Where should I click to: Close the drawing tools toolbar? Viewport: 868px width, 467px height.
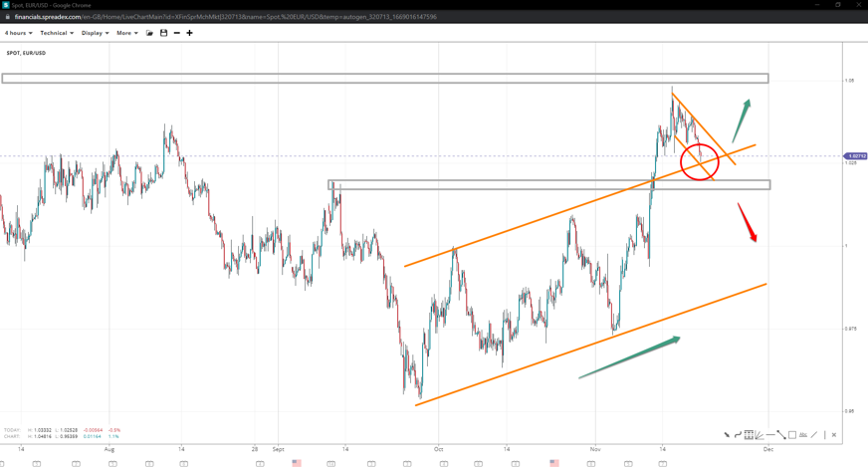[x=834, y=435]
